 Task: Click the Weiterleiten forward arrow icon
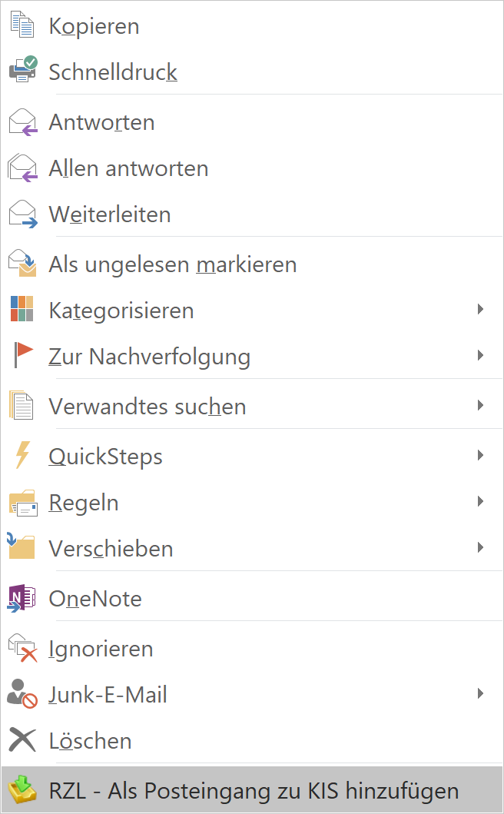[22, 214]
